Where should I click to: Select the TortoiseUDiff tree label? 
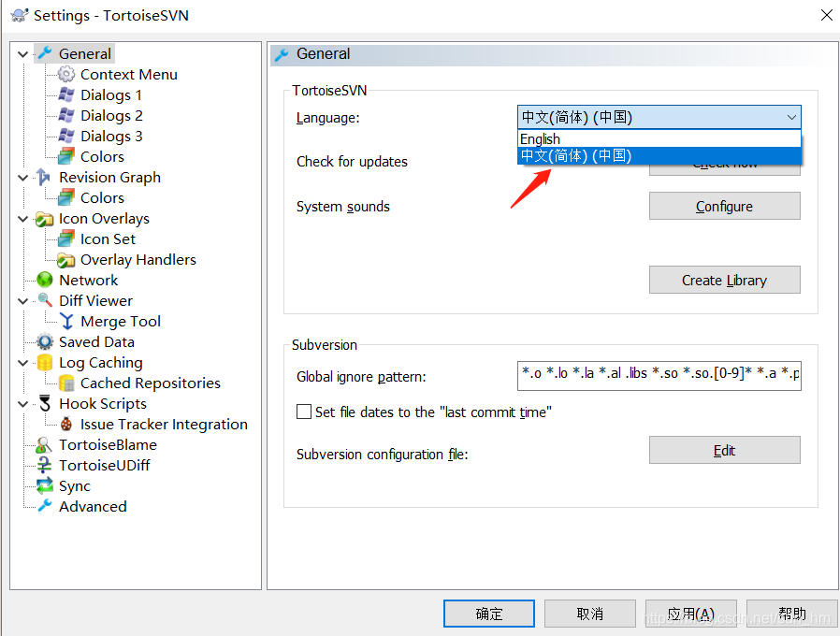[105, 465]
